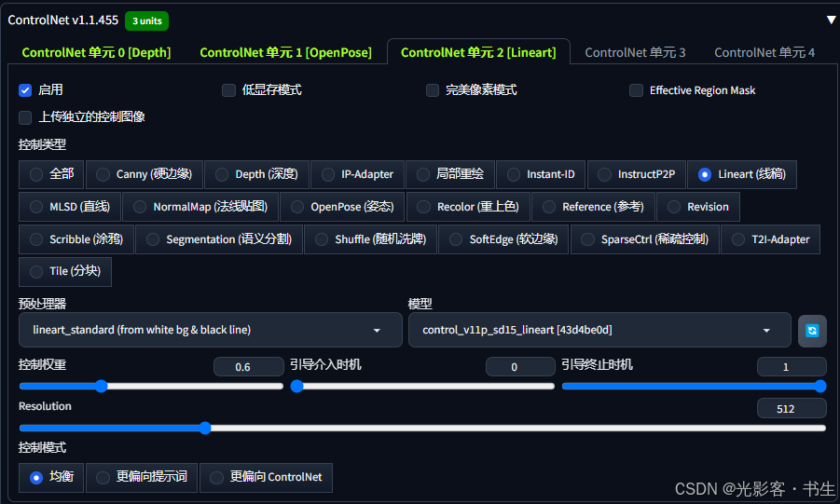Image resolution: width=840 pixels, height=504 pixels.
Task: Click the 引导介入时机 value field
Action: (x=520, y=367)
